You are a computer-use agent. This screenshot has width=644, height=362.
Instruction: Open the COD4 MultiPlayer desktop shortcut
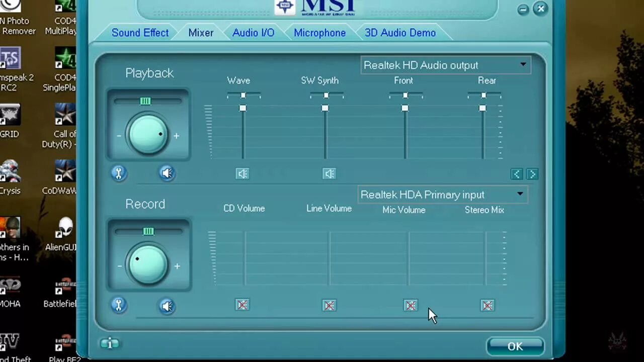(62, 18)
